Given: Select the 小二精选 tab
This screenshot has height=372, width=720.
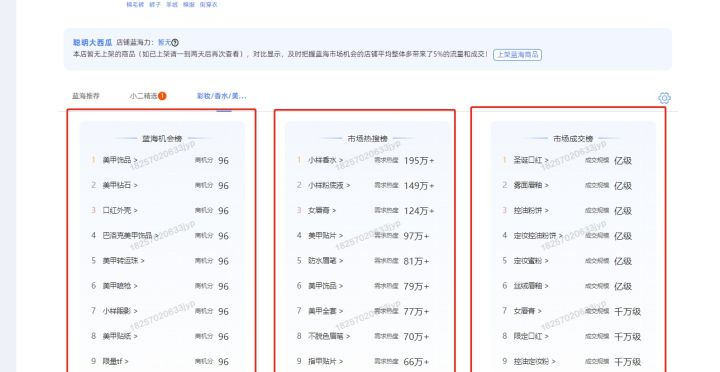Looking at the screenshot, I should pyautogui.click(x=144, y=96).
